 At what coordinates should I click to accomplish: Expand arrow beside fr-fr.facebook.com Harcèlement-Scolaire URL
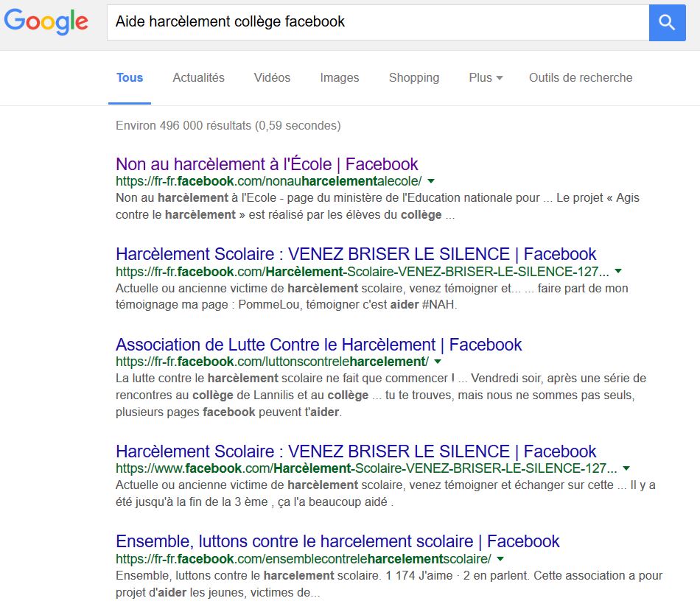618,272
